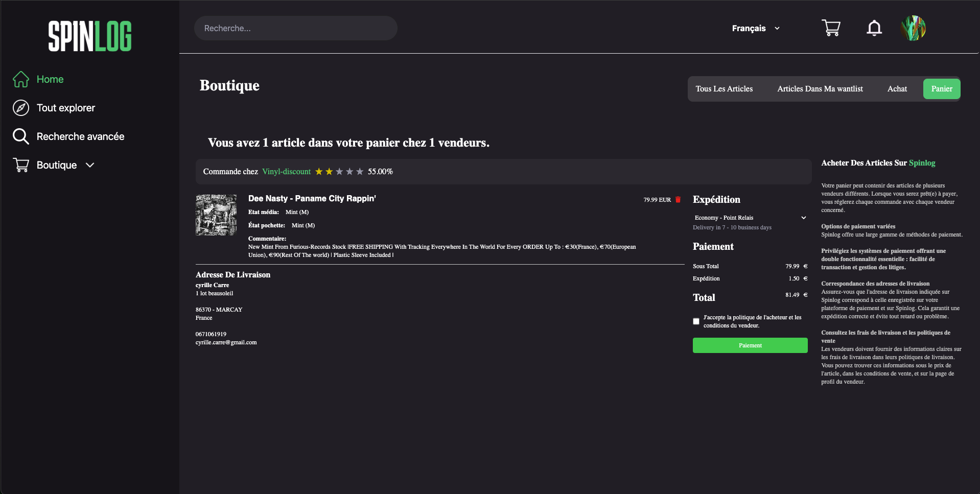Image resolution: width=980 pixels, height=494 pixels.
Task: Click the Boutique cart icon in sidebar
Action: click(21, 165)
